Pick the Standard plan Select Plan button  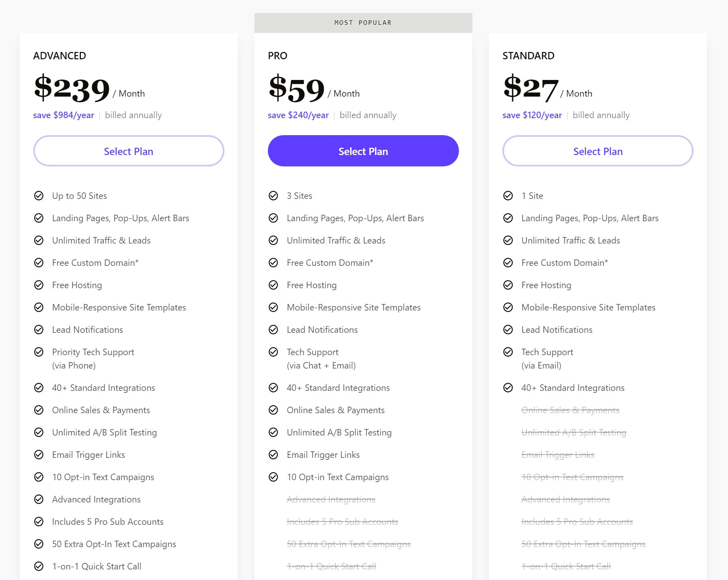click(598, 151)
